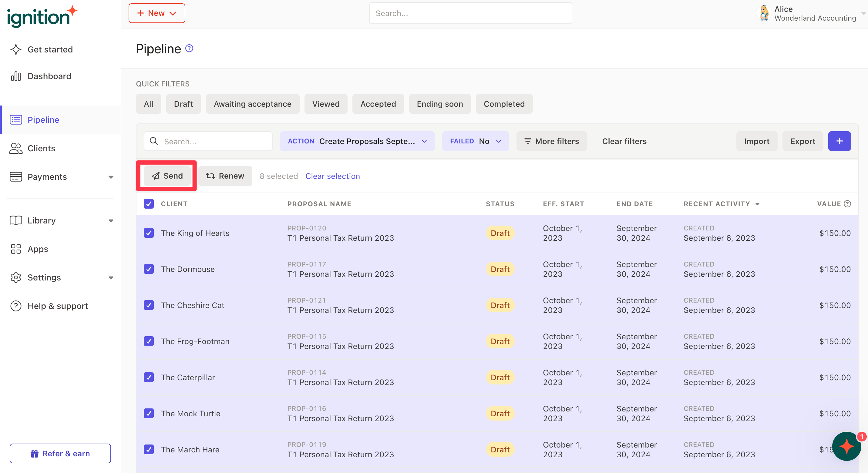The image size is (868, 473).
Task: Click the Pipeline list icon
Action: tap(16, 119)
